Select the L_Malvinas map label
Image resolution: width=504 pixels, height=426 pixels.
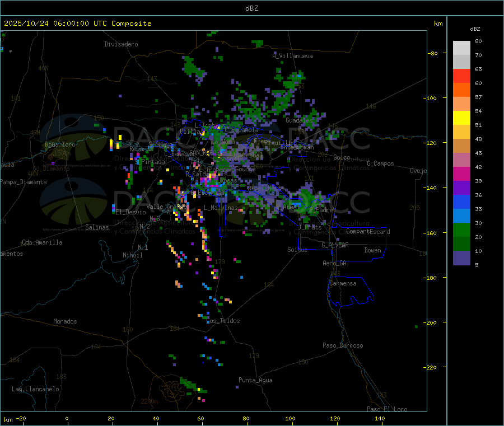(x=221, y=208)
